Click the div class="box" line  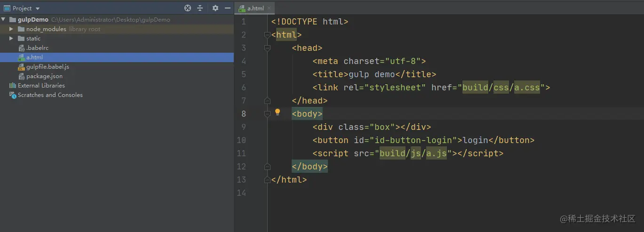(372, 127)
